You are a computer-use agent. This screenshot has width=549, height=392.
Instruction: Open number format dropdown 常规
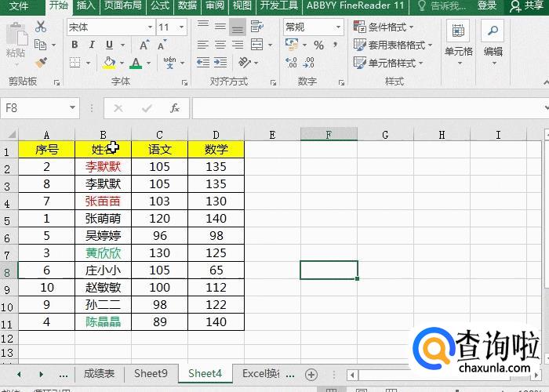tap(338, 27)
